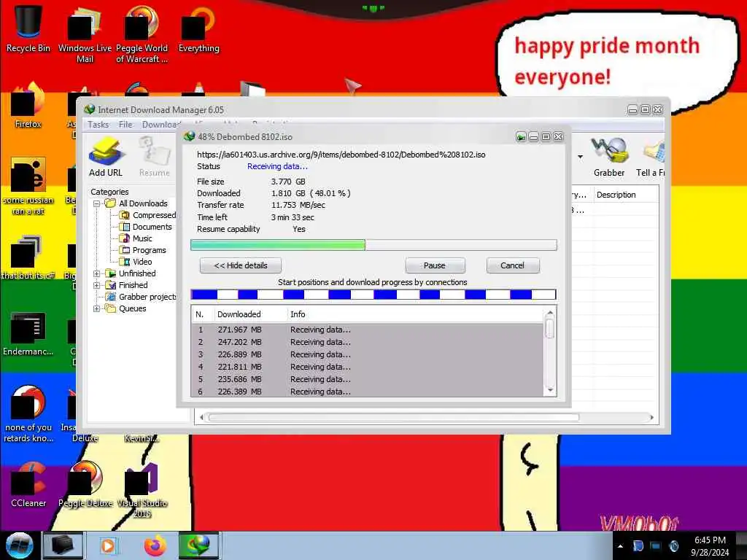Open the File menu
Image resolution: width=747 pixels, height=560 pixels.
[x=125, y=125]
